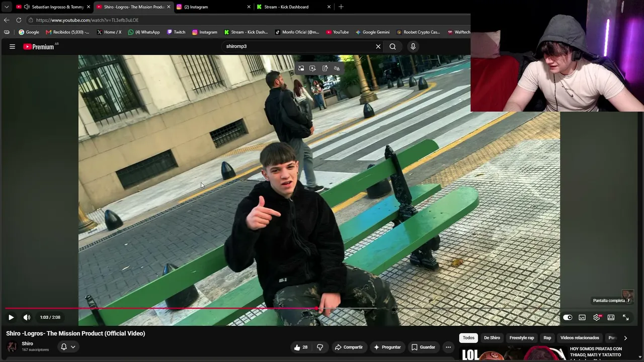Save the video with Guardar

pos(423,347)
